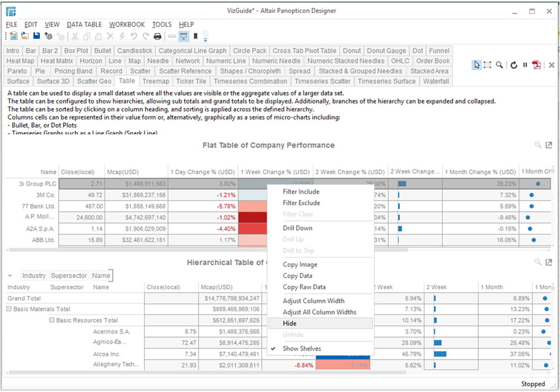Switch to the Treemap tab
The image size is (560, 392).
coord(156,81)
